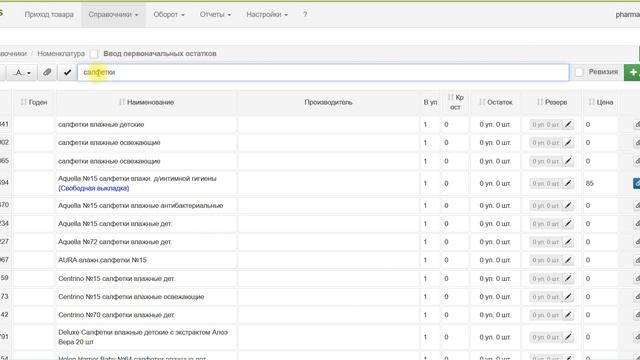640x360 pixels.
Task: Edit reserve for AURA влажн.салфетки №15
Action: pyautogui.click(x=568, y=260)
